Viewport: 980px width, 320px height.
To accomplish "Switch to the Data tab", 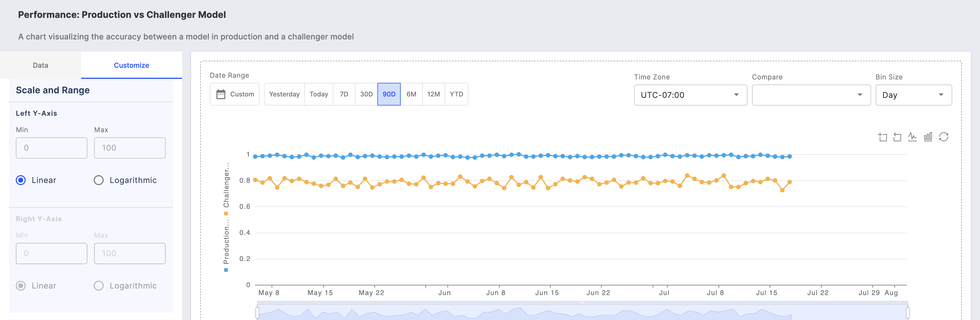I will point(40,65).
